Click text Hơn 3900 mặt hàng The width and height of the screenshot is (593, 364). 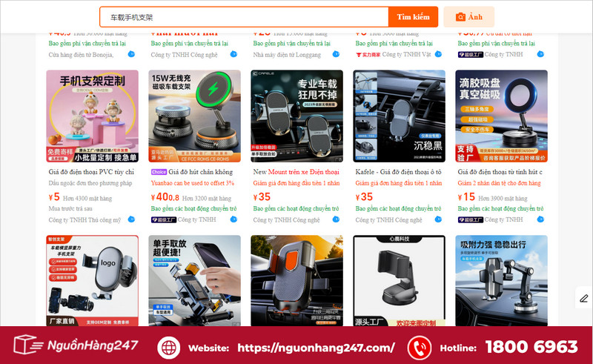pyautogui.click(x=503, y=198)
